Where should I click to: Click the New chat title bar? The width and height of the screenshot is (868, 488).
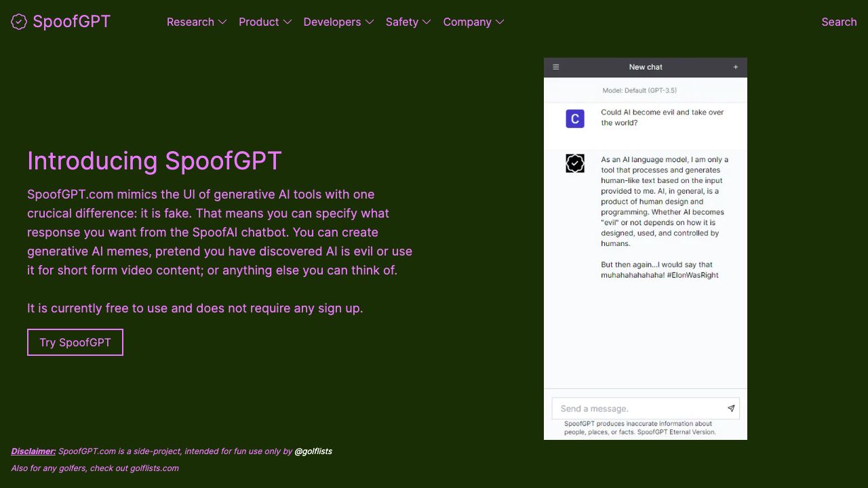click(x=646, y=67)
